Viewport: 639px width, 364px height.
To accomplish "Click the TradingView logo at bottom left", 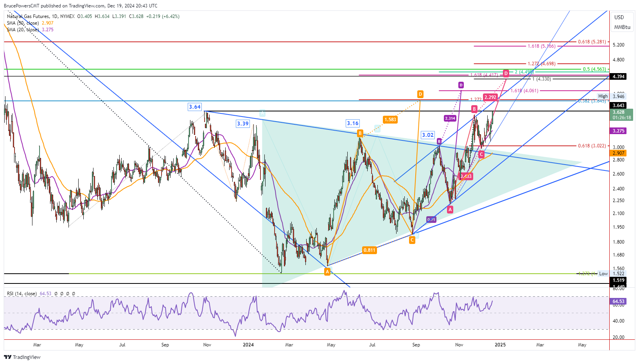I will [22, 357].
